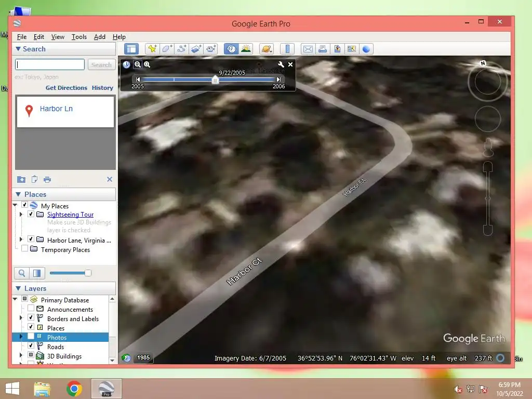Open Get Directions link
The width and height of the screenshot is (532, 399).
[x=66, y=87]
